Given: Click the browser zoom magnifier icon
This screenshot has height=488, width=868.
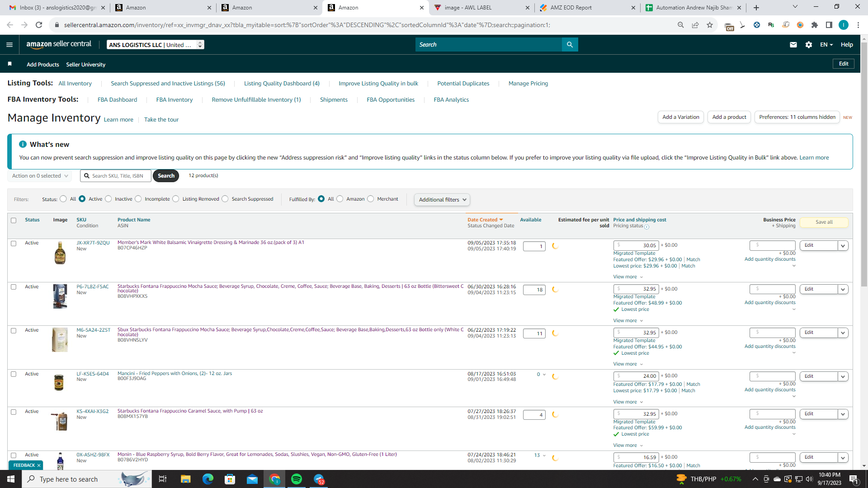Looking at the screenshot, I should (681, 25).
